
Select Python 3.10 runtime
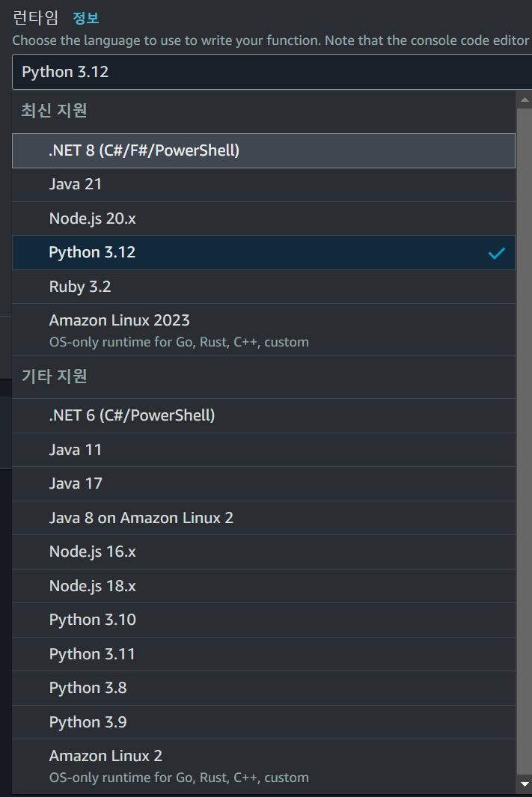(x=263, y=620)
